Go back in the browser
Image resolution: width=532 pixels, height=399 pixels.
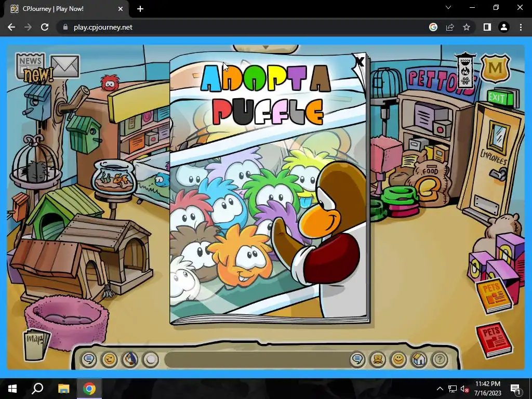pos(11,27)
